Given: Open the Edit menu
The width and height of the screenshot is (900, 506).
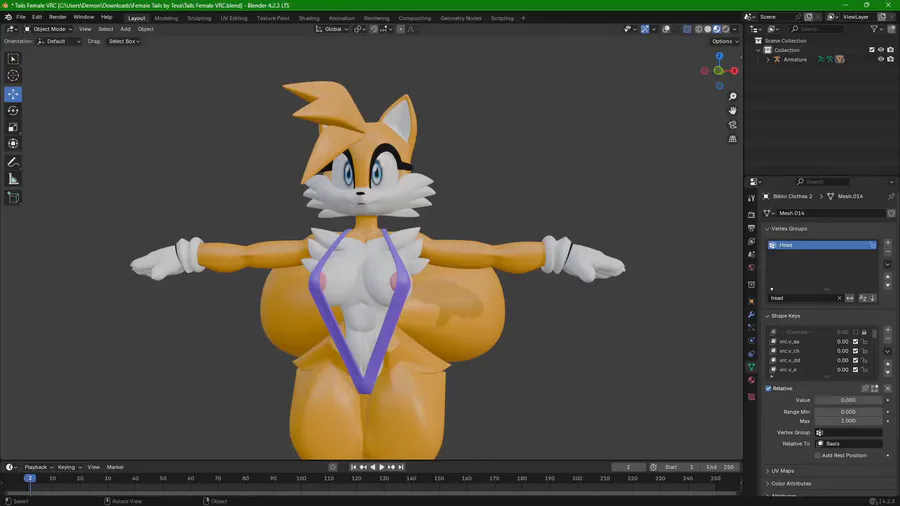Looking at the screenshot, I should [37, 17].
